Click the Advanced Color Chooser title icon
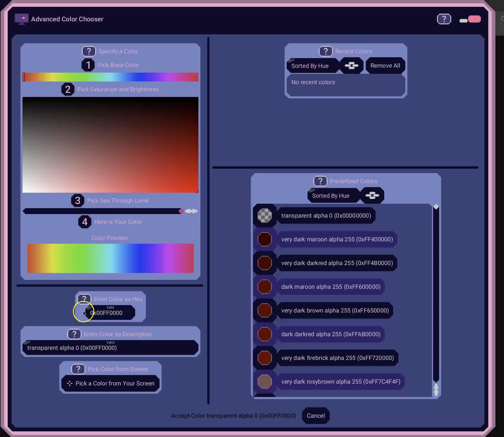This screenshot has width=504, height=437. 21,19
